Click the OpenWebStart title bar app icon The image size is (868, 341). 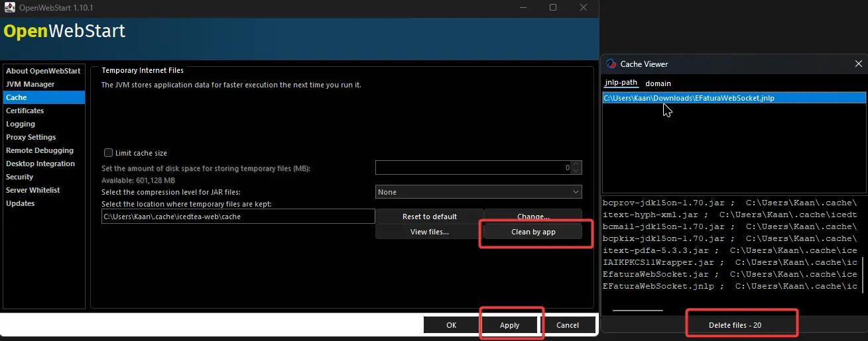10,7
